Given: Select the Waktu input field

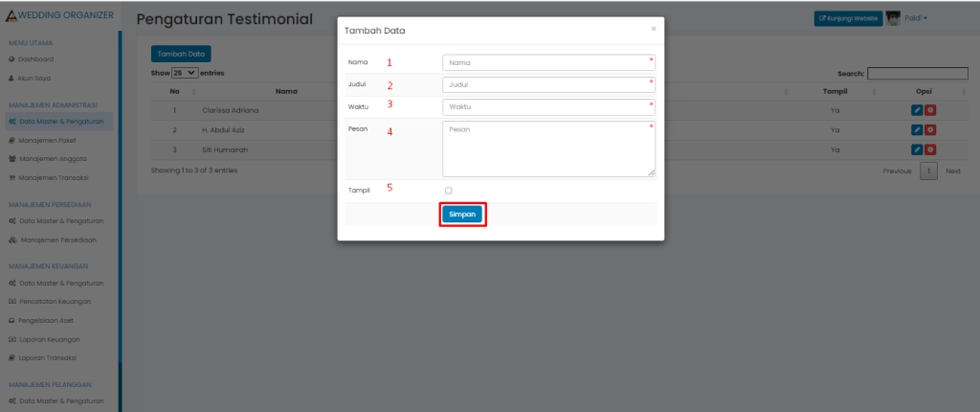Looking at the screenshot, I should click(x=548, y=107).
